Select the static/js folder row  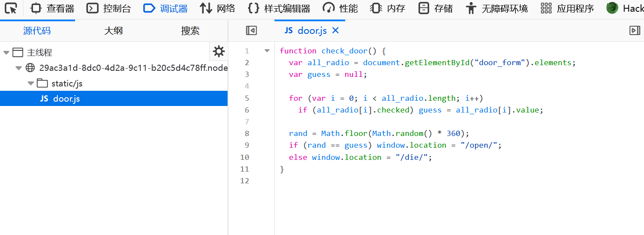pyautogui.click(x=114, y=83)
